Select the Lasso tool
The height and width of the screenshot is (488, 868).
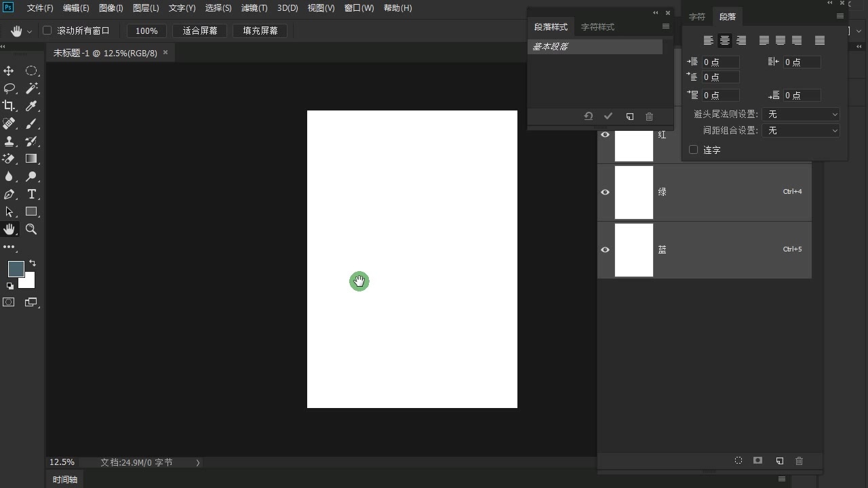9,88
